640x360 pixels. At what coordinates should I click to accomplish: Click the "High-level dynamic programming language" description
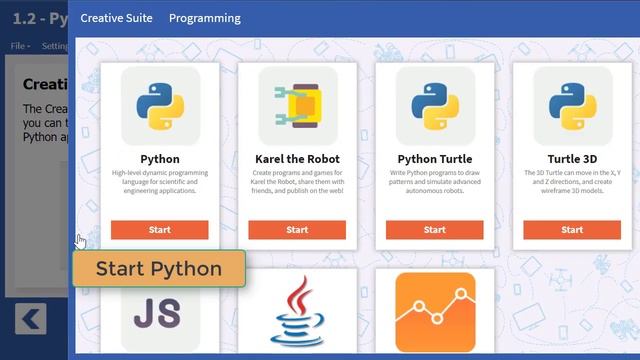click(x=160, y=182)
